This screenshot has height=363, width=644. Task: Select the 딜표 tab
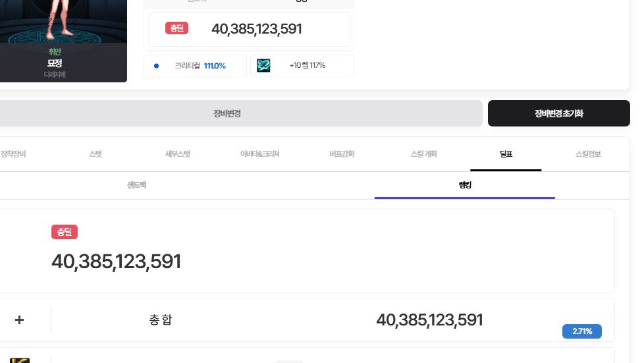[506, 154]
